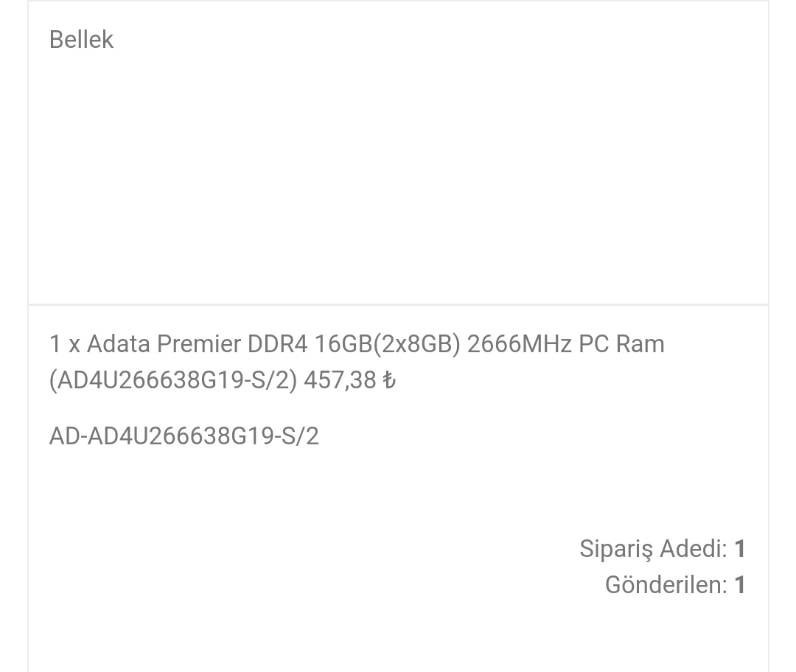The height and width of the screenshot is (672, 796).
Task: Click the "1 x" quantity prefix
Action: click(x=65, y=344)
